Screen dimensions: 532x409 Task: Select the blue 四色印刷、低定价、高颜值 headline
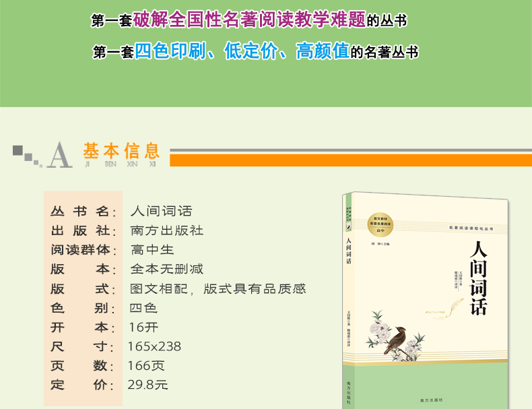coord(241,51)
